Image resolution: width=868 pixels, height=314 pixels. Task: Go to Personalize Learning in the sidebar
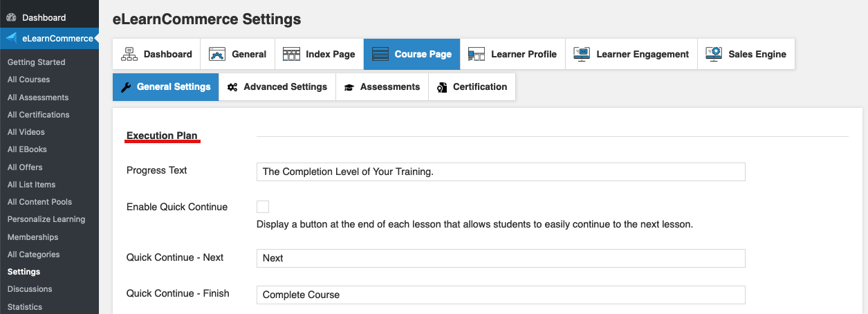[x=46, y=219]
